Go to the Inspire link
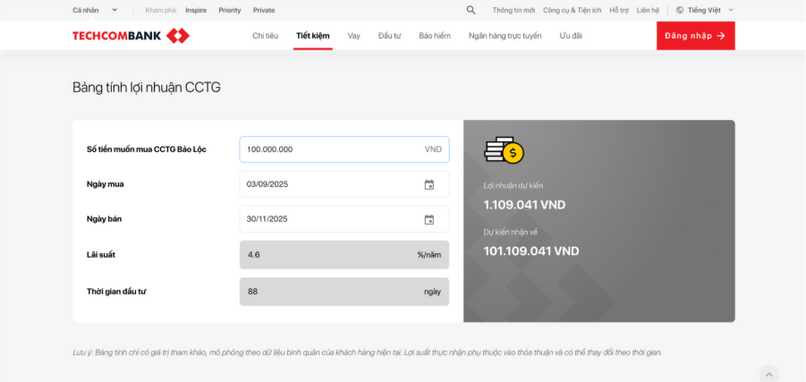The image size is (806, 382). [196, 10]
